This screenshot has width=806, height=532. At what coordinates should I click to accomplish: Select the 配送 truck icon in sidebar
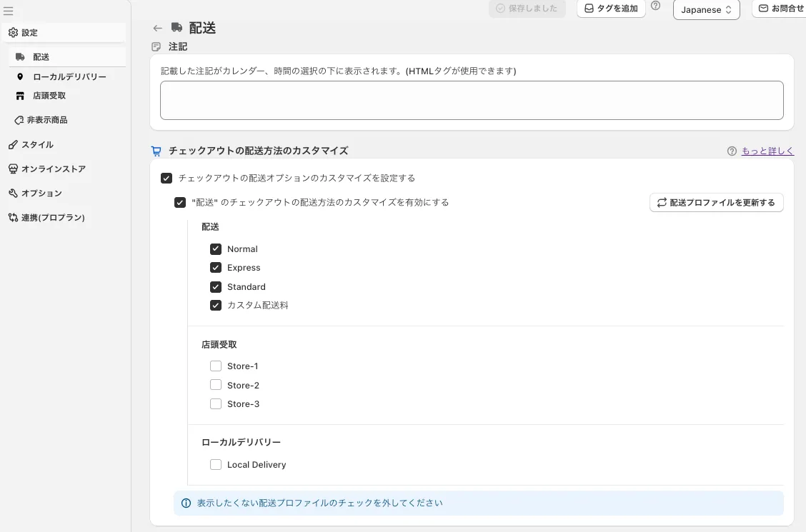(x=20, y=56)
